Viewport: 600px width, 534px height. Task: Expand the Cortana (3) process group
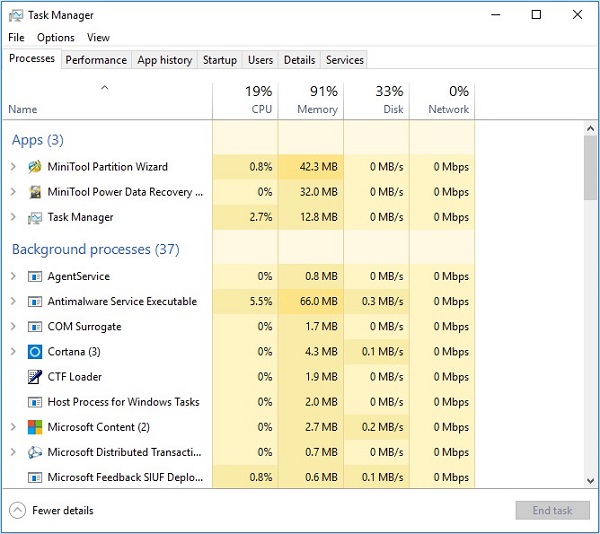(x=13, y=352)
